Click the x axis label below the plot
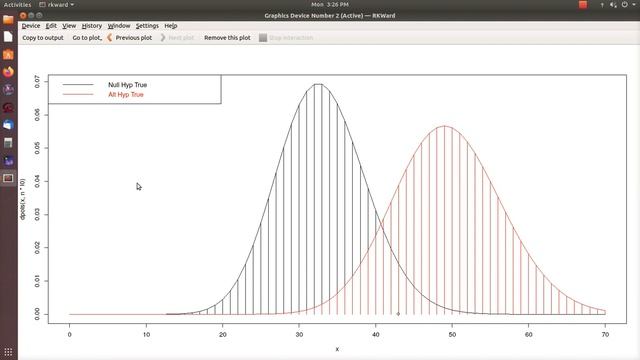 pyautogui.click(x=337, y=349)
